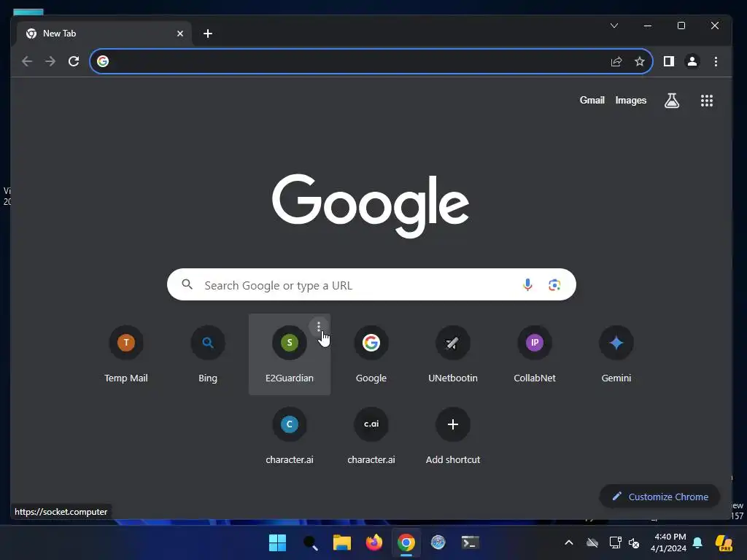Open the Search Labs flask icon
Image resolution: width=747 pixels, height=560 pixels.
[672, 101]
